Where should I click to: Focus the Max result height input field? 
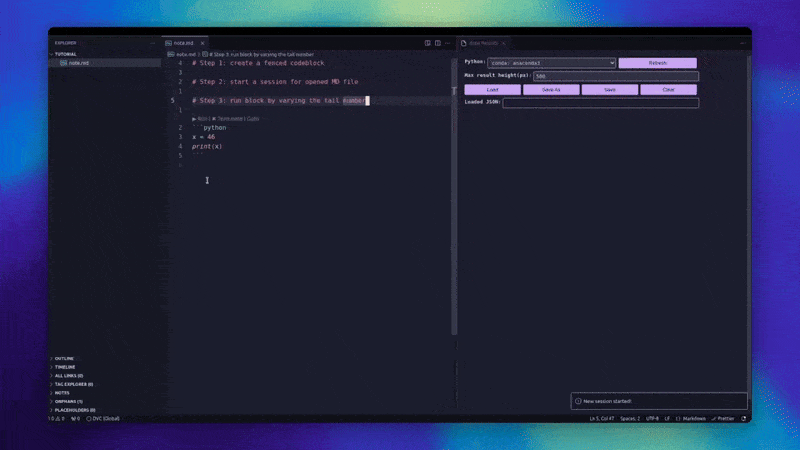pyautogui.click(x=616, y=76)
